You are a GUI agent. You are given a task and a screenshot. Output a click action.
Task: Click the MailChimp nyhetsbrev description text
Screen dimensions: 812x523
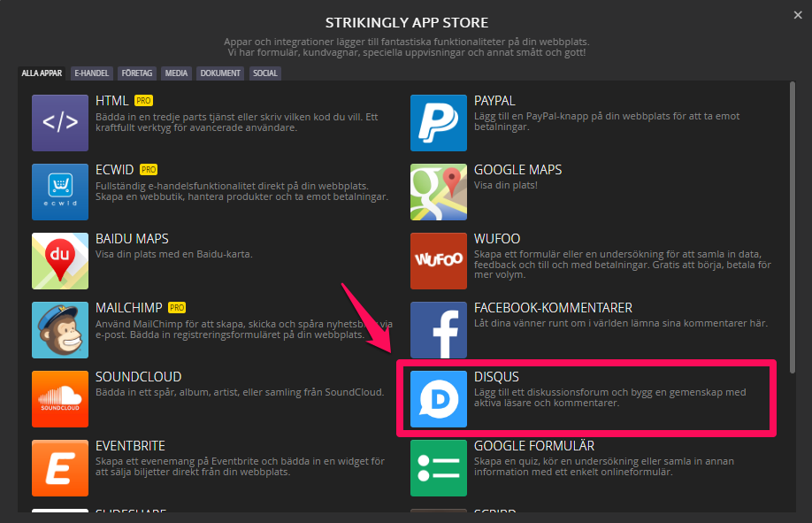click(244, 329)
